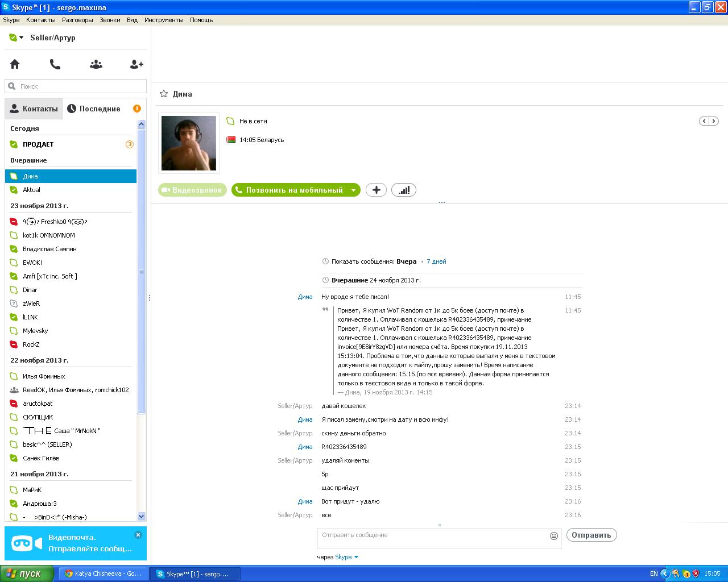Click the Поиск search field
Viewport: 728px width, 582px height.
76,86
